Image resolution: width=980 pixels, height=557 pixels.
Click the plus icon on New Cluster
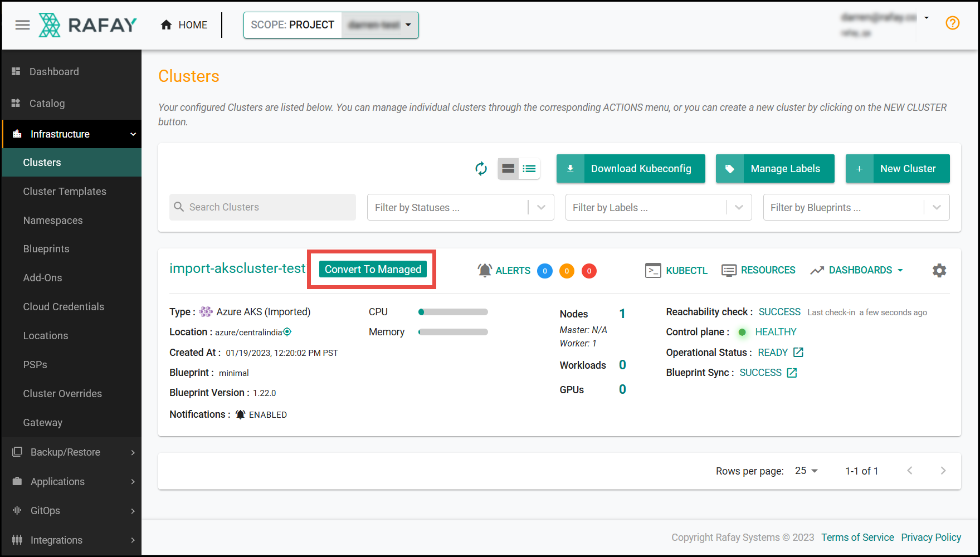click(860, 168)
